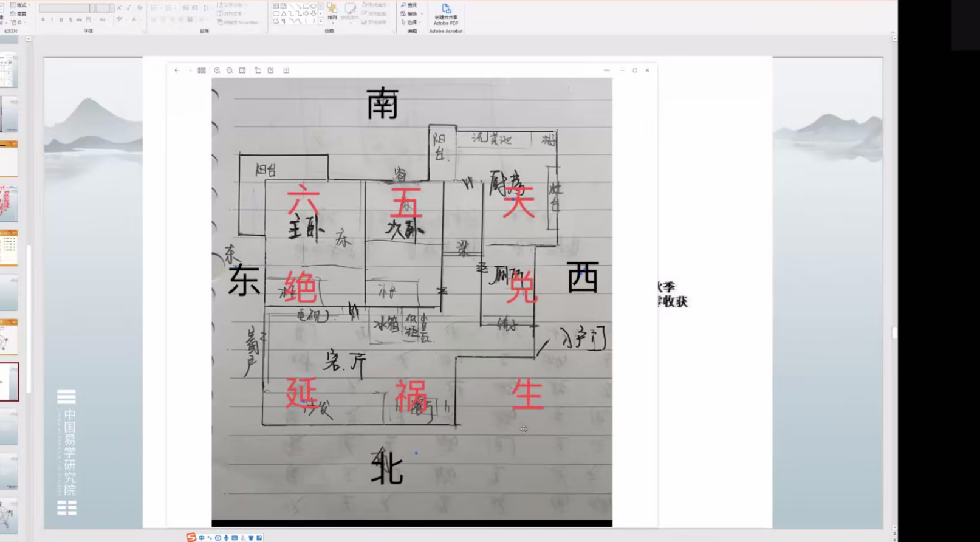Zoom in on the viewer image
980x542 pixels.
point(217,70)
